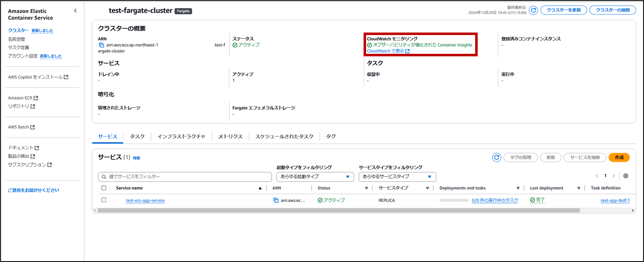Open the Amazon ECR external link
644x262 pixels.
pos(23,98)
